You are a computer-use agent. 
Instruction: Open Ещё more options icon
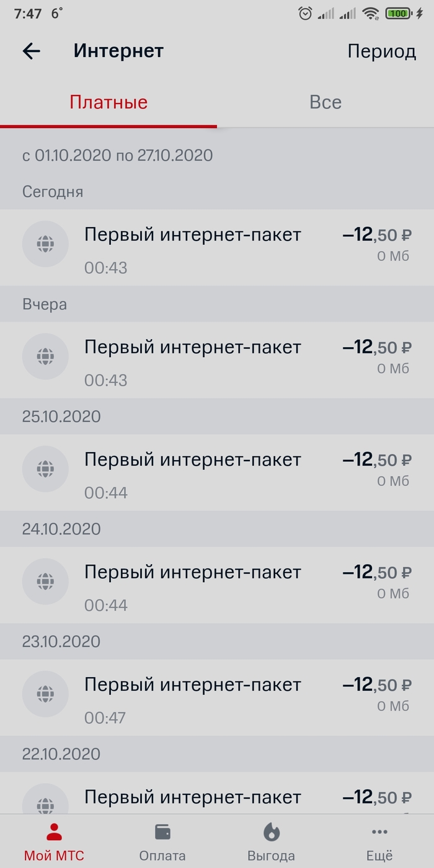379,832
